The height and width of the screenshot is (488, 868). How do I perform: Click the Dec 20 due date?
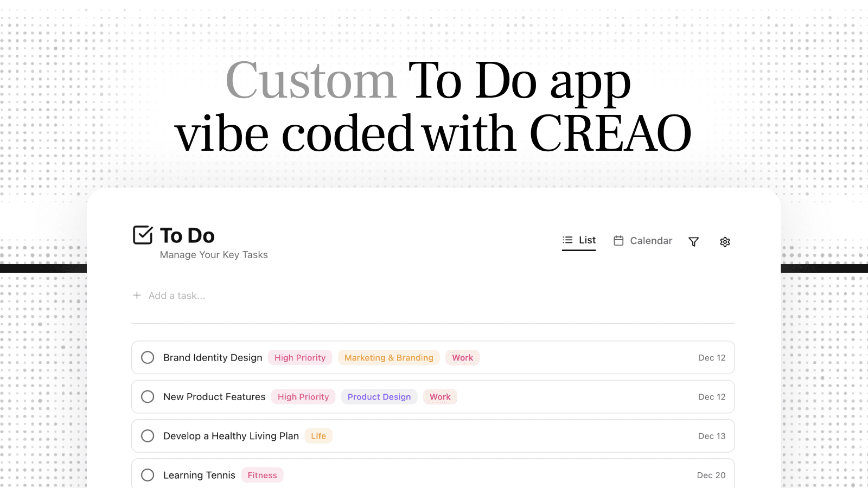click(711, 475)
